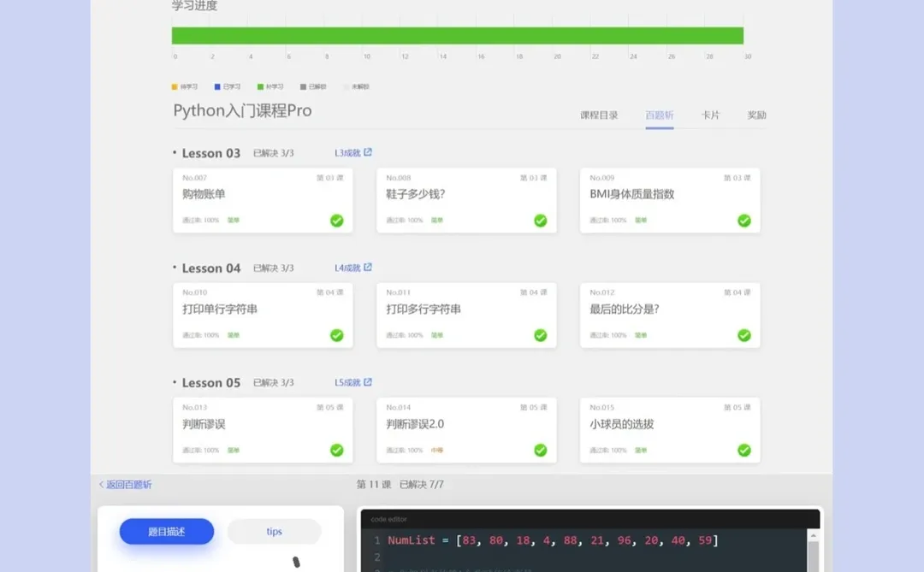Click the back arrow beside 返回百题斩
Viewport: 924px width, 572px height.
tap(101, 484)
